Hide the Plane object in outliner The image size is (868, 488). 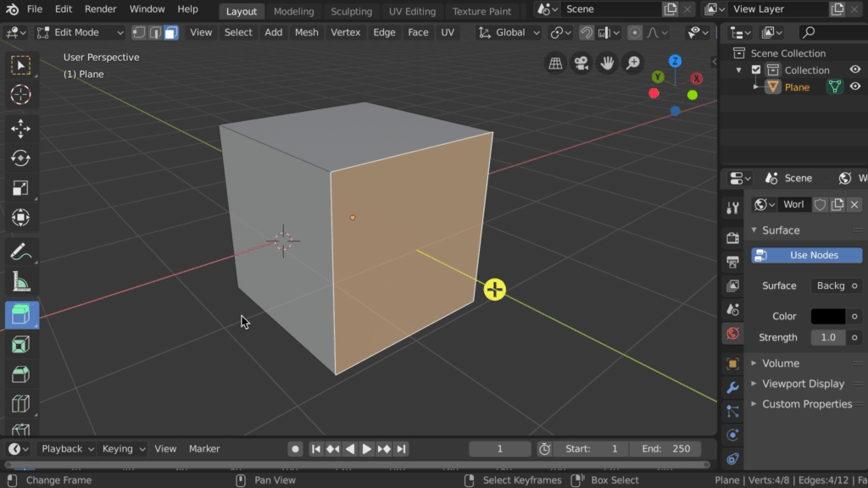coord(855,86)
